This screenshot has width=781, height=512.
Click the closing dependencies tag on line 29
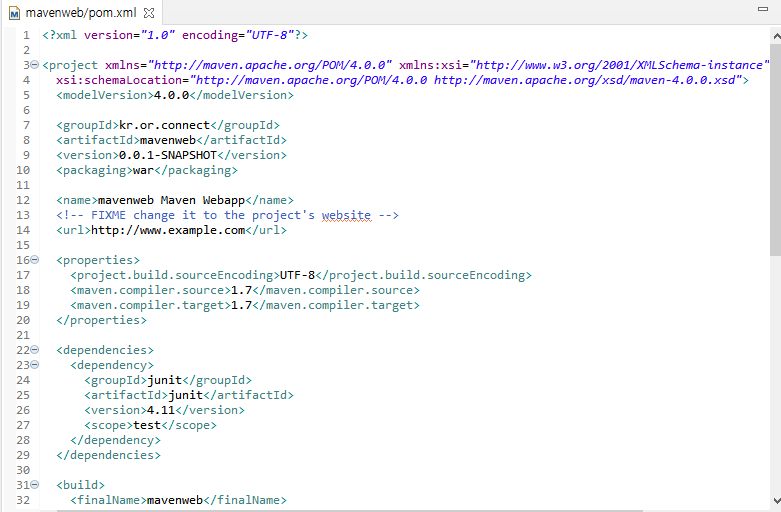tap(109, 455)
